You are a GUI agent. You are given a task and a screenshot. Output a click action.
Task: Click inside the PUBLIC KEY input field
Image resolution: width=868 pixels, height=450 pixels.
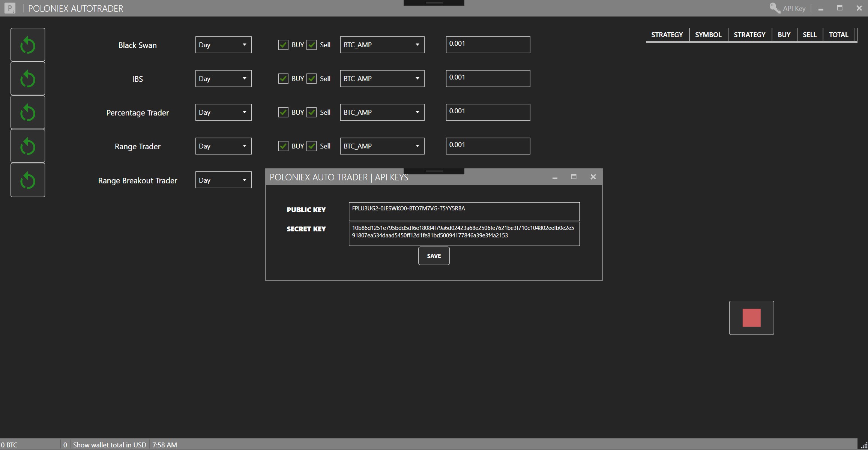[464, 211]
